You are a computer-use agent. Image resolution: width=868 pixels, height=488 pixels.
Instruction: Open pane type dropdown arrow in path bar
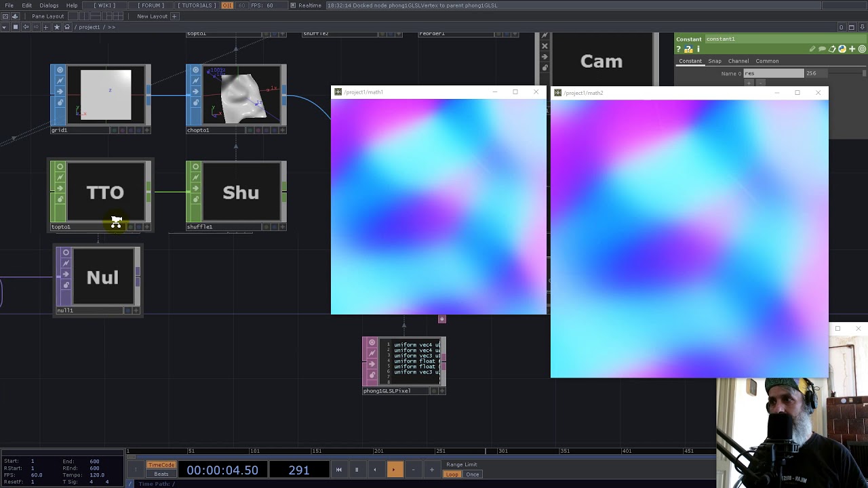tap(5, 27)
